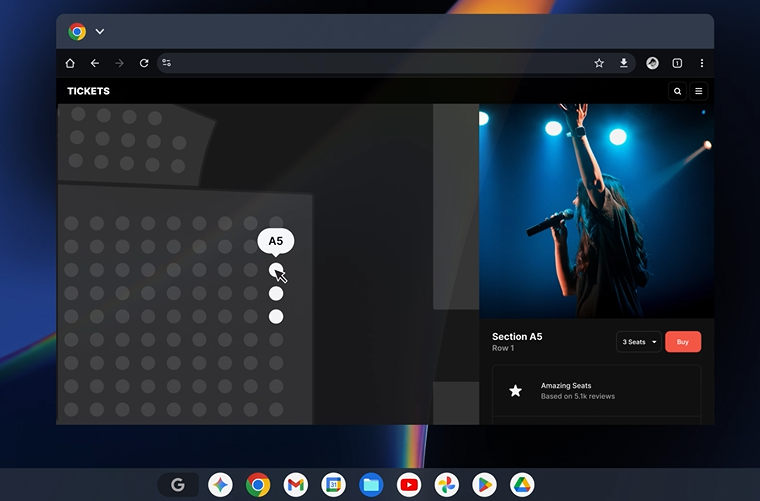Expand the 3 Seats dropdown
The height and width of the screenshot is (501, 760).
coord(638,342)
